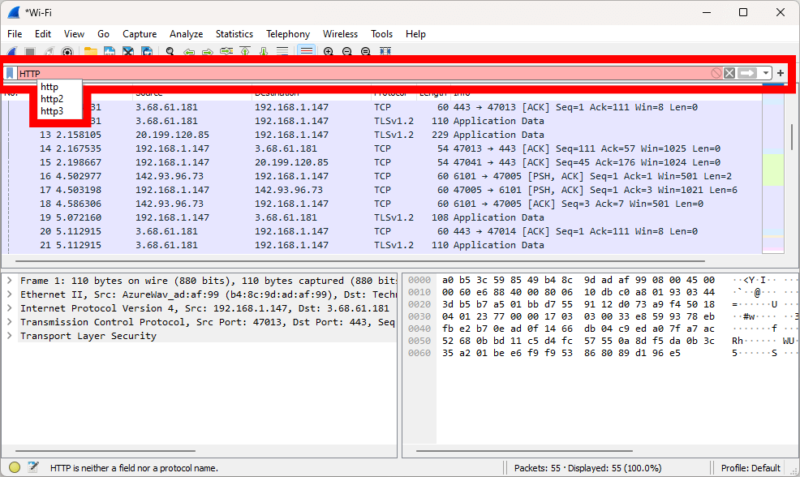Toggle auto-scroll during live capture
This screenshot has height=477, width=800.
[282, 52]
